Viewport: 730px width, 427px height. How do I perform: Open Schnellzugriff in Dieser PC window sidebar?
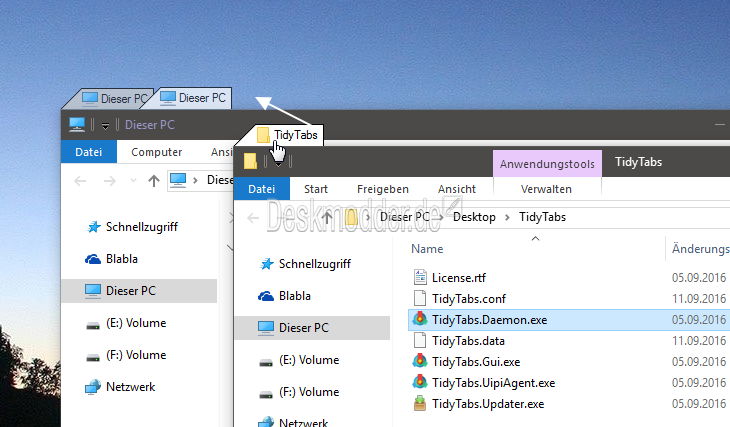tap(142, 227)
